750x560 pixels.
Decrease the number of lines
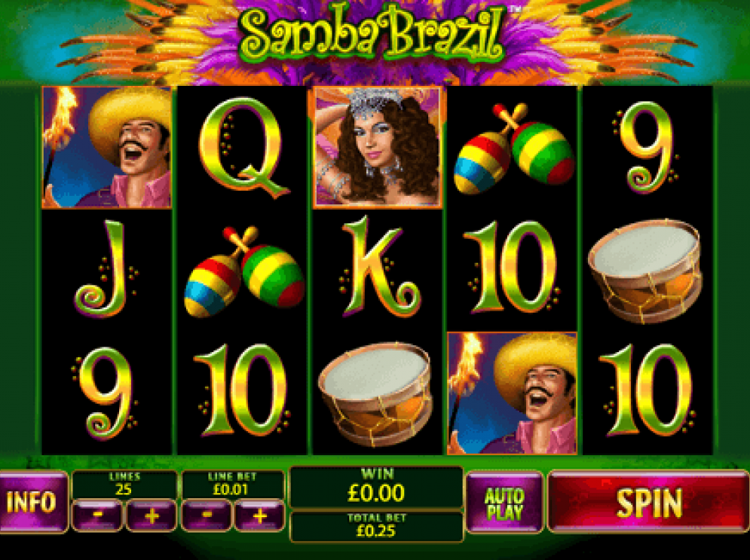click(97, 516)
